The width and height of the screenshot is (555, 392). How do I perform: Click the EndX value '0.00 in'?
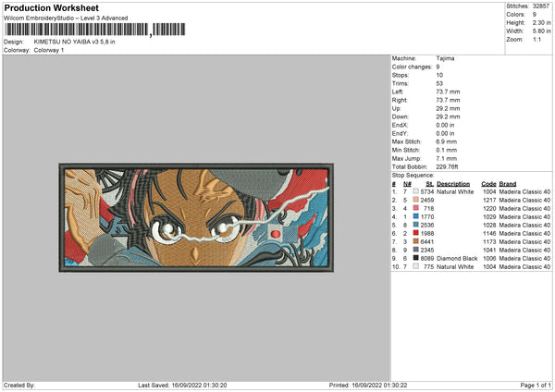pos(445,125)
